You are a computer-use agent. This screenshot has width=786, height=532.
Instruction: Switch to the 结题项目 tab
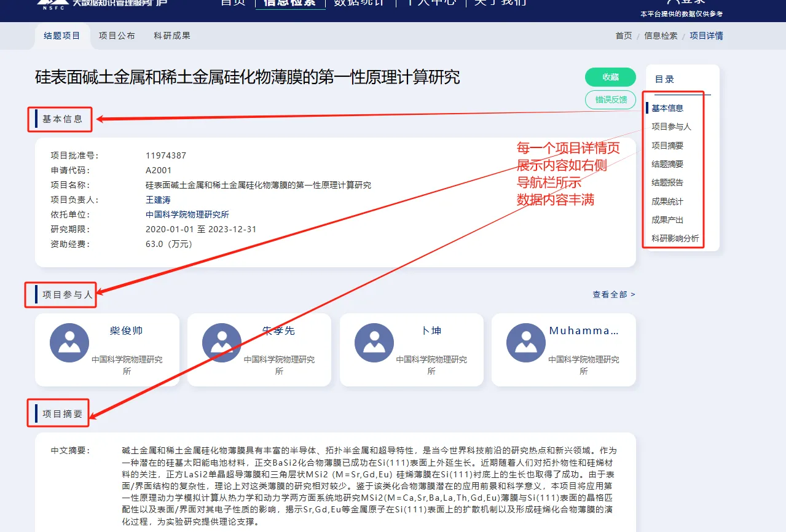click(x=62, y=36)
